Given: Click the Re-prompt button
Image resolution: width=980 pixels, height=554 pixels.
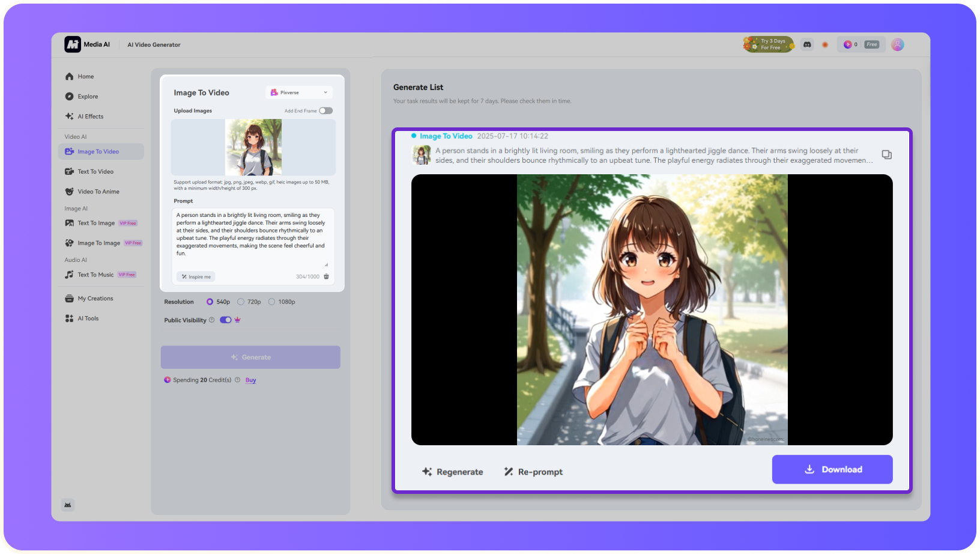Looking at the screenshot, I should coord(533,472).
